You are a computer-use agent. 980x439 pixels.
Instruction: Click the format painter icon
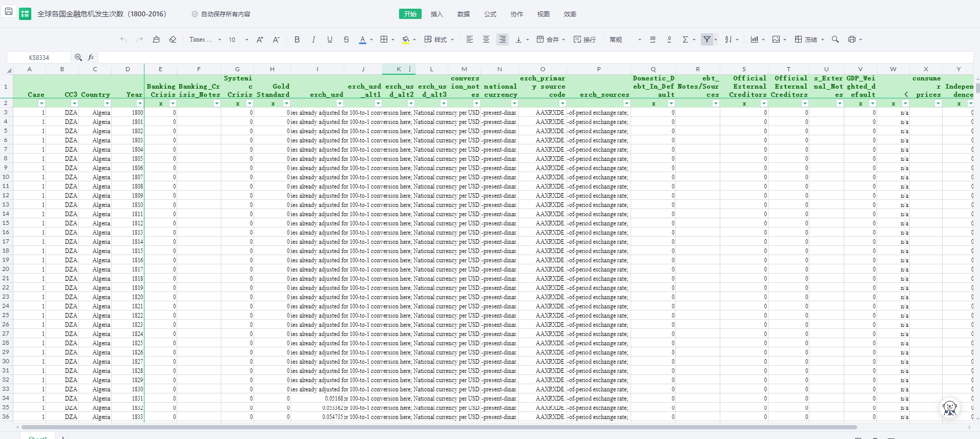tap(156, 39)
